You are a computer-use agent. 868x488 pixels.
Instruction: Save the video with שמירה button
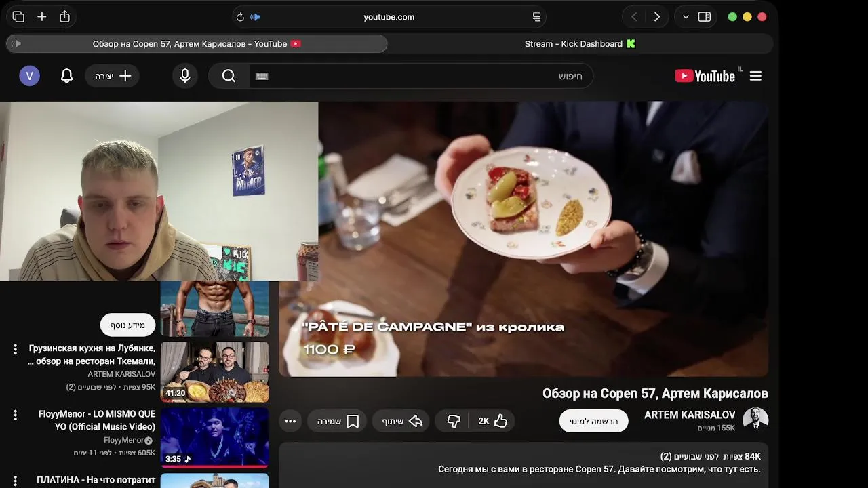tap(338, 421)
